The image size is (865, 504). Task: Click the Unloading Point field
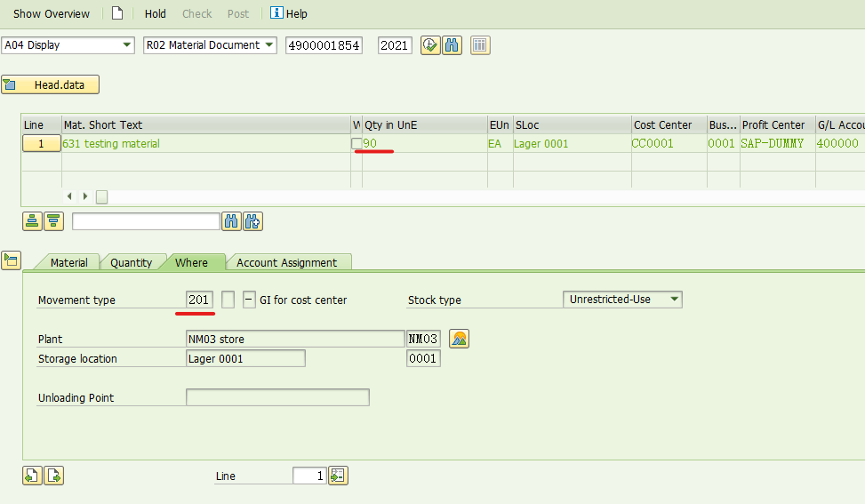pyautogui.click(x=277, y=397)
